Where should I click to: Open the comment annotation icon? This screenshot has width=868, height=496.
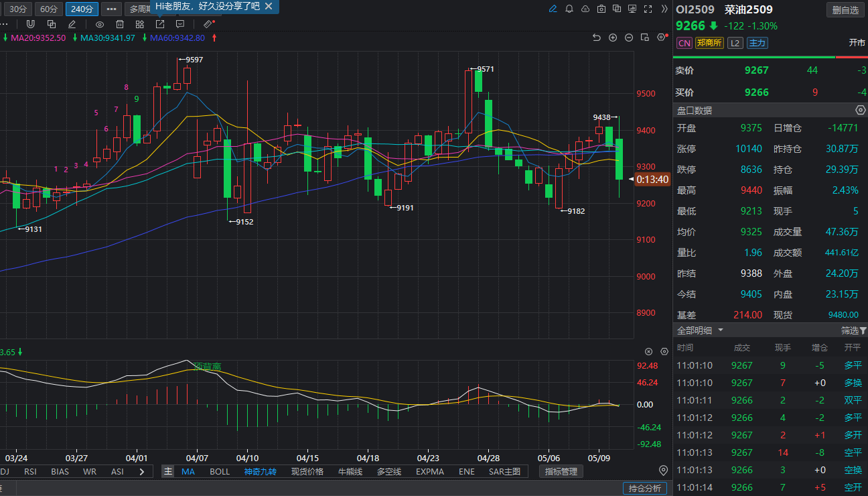click(180, 24)
